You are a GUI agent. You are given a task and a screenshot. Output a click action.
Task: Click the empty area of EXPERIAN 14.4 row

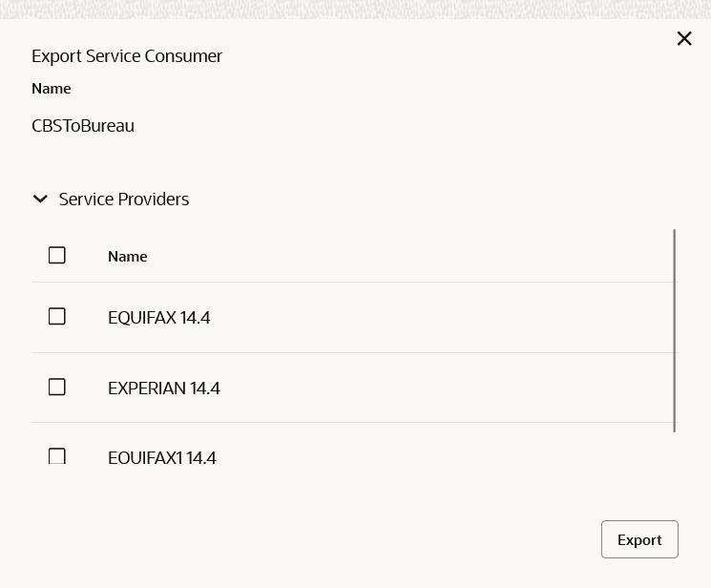pyautogui.click(x=445, y=388)
